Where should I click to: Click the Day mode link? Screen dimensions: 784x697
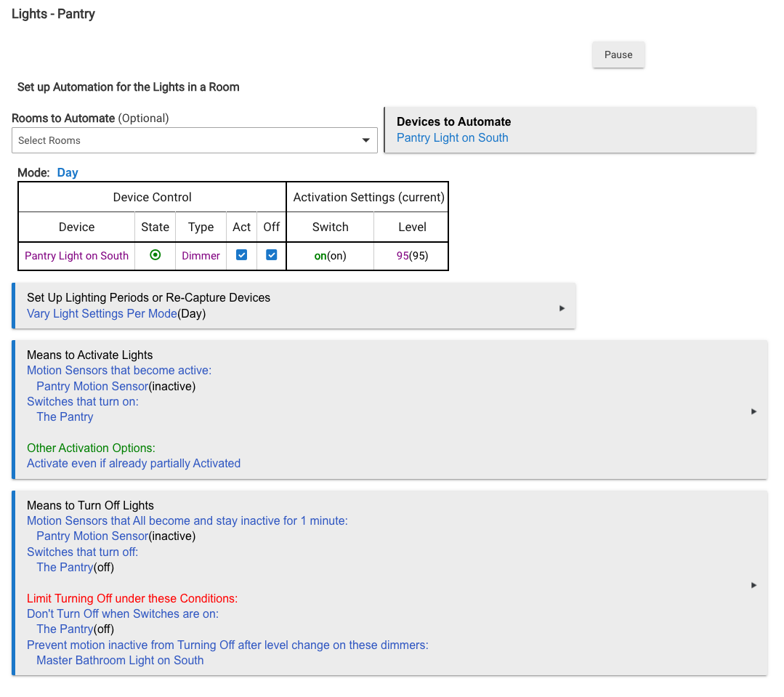pos(68,173)
